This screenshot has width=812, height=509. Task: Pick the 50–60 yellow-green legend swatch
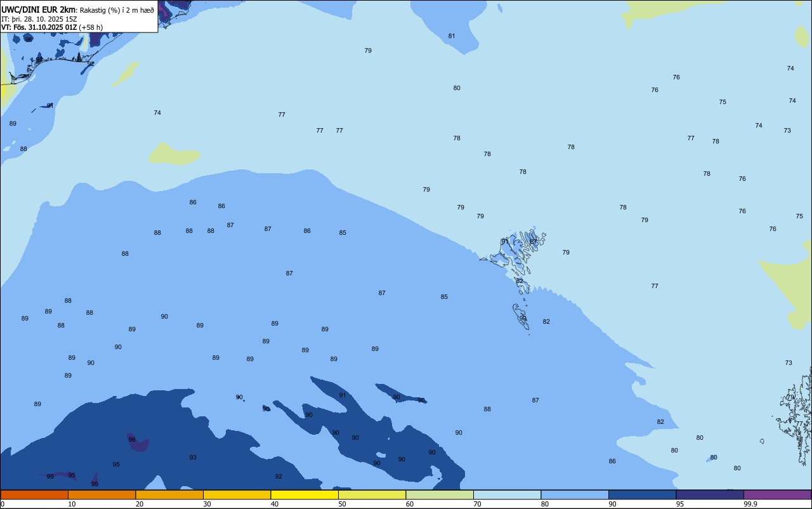pos(372,494)
